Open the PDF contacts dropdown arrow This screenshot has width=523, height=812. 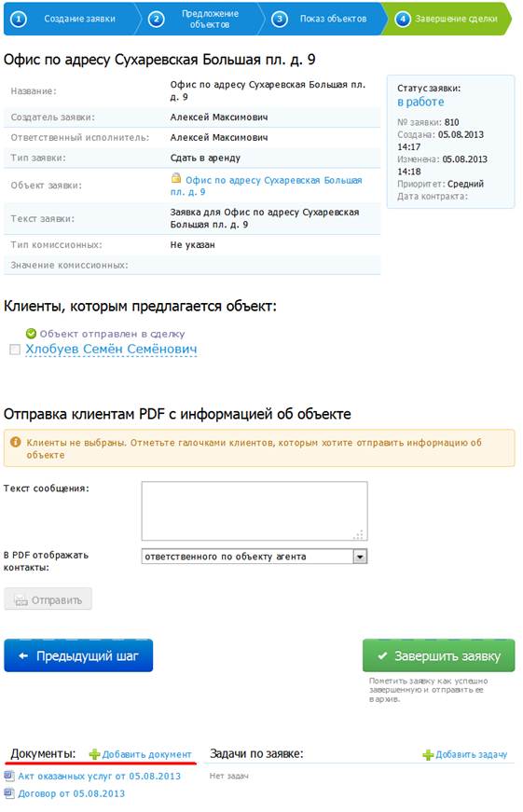coord(360,557)
